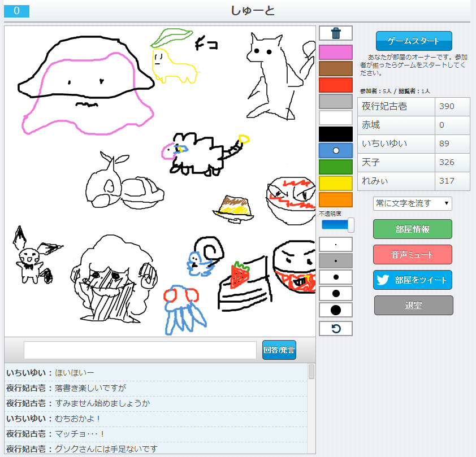The image size is (476, 457).
Task: Click the blue counter showing 0
Action: point(17,11)
